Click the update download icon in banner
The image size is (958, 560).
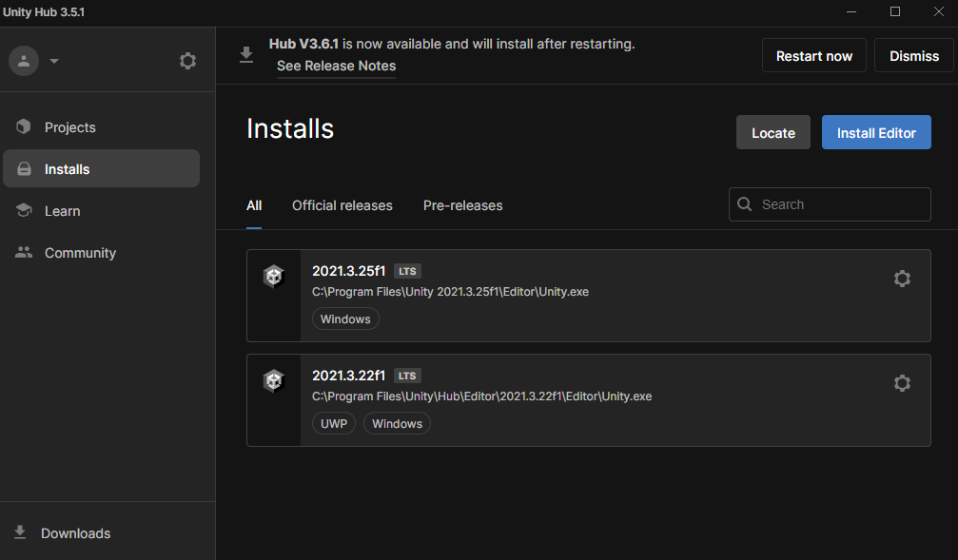pos(246,55)
